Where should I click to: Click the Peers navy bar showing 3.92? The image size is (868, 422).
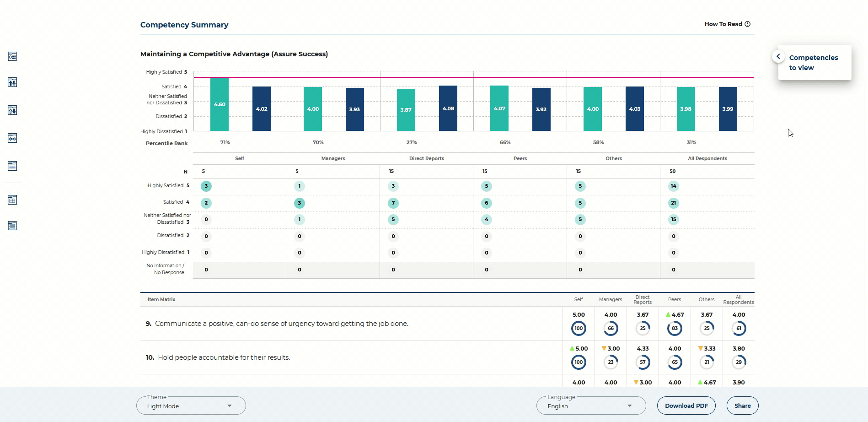coord(541,109)
